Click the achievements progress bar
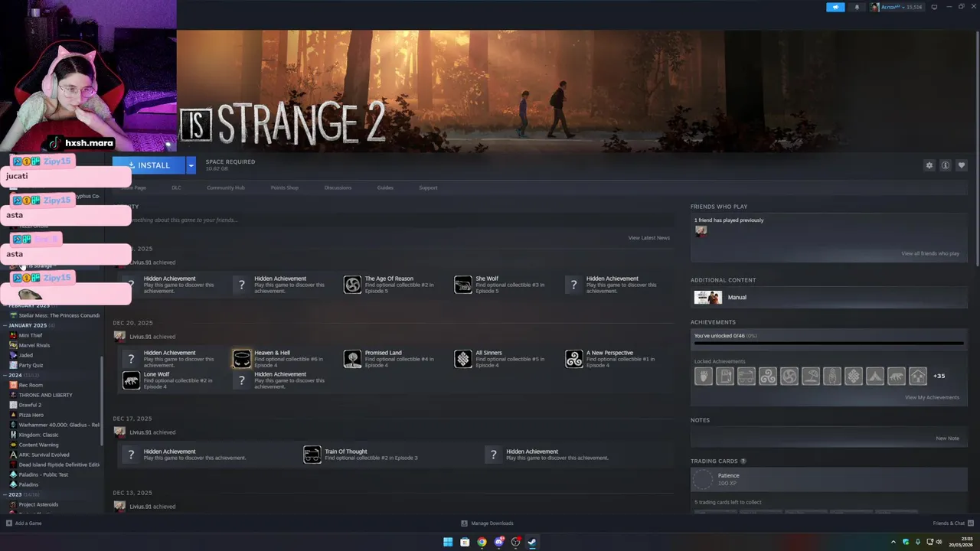 pos(828,343)
